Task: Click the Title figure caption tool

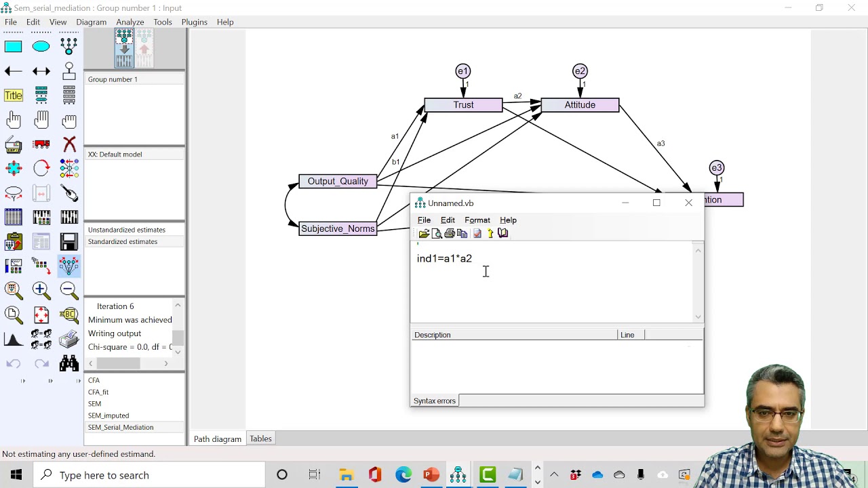Action: point(14,96)
